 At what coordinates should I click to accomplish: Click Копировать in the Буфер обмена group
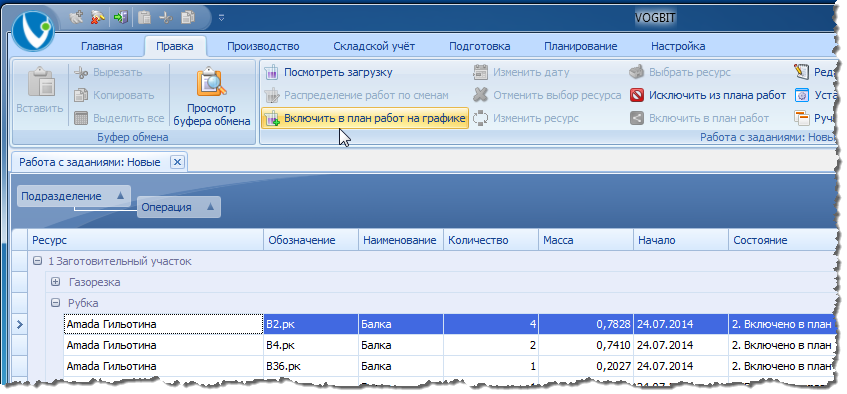click(115, 96)
